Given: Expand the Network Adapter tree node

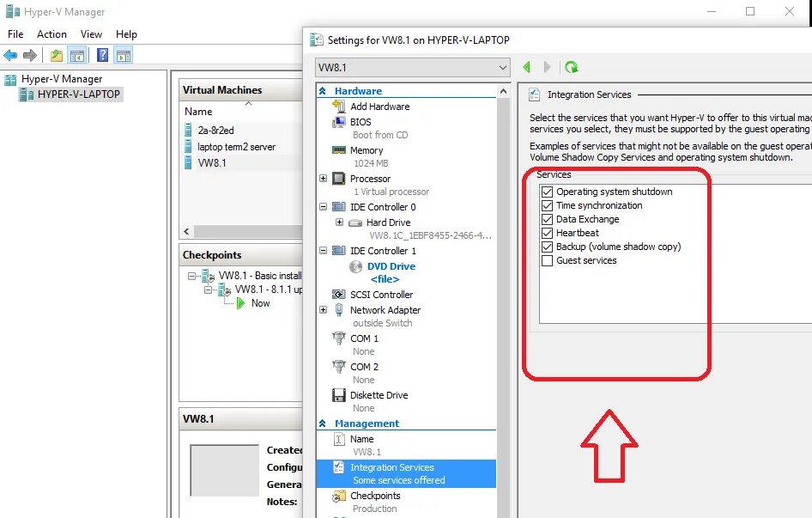Looking at the screenshot, I should pos(323,309).
